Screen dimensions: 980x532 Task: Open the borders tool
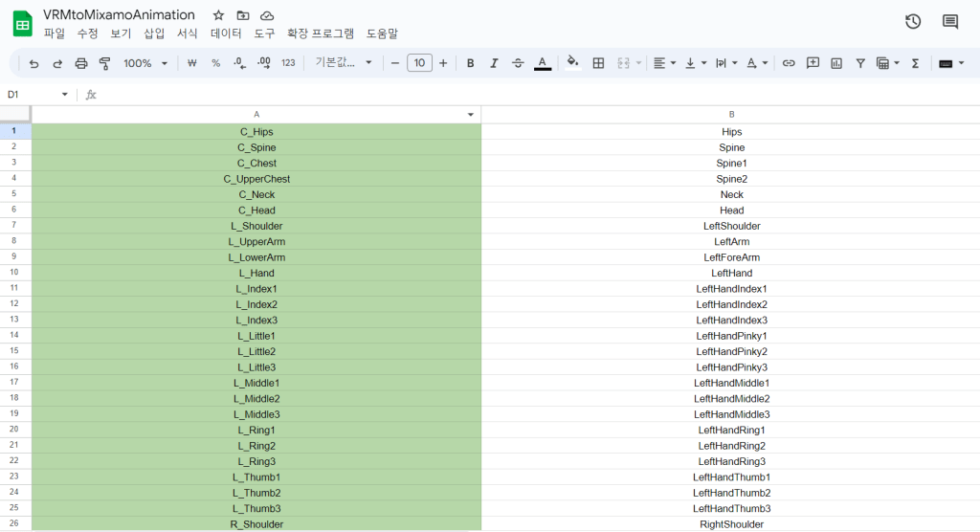(598, 63)
